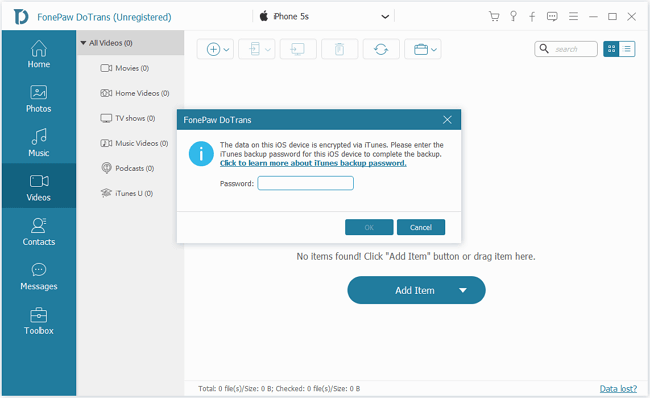
Task: Open the Photos section in sidebar
Action: coord(39,99)
